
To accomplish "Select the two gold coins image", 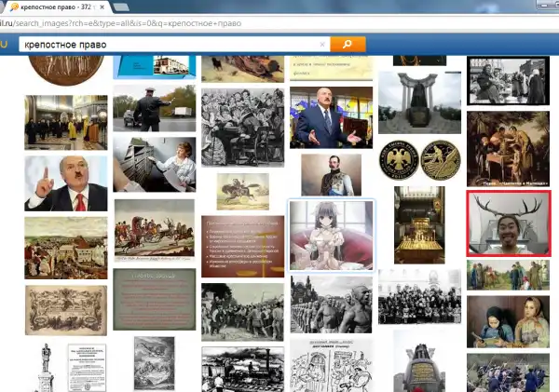I will click(424, 159).
